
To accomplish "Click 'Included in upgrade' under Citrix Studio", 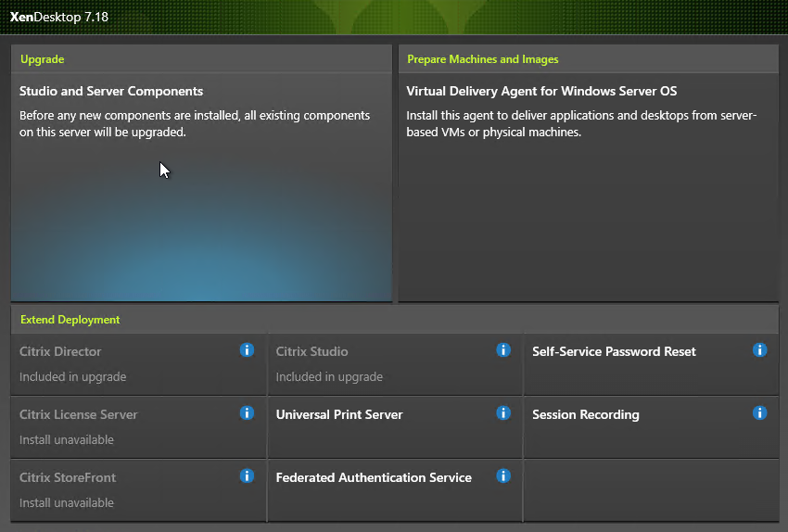I will pos(329,377).
